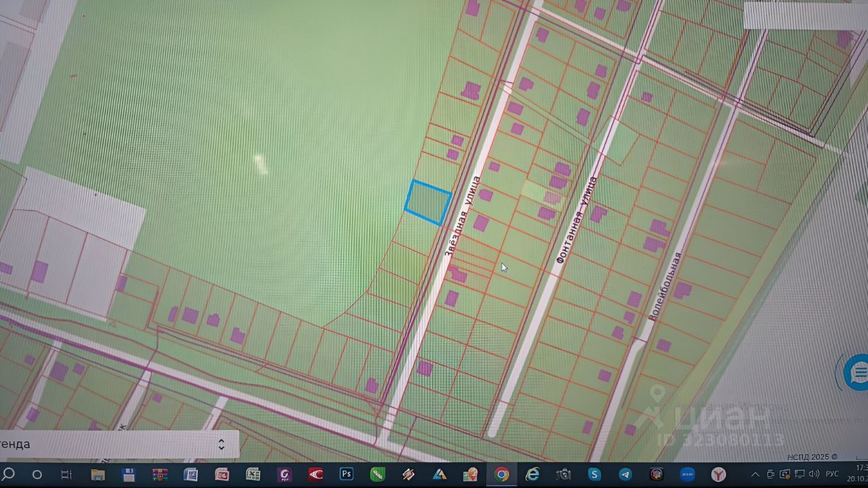Launch Internet Explorer from the taskbar
Viewport: 868px width, 488px height.
[533, 474]
